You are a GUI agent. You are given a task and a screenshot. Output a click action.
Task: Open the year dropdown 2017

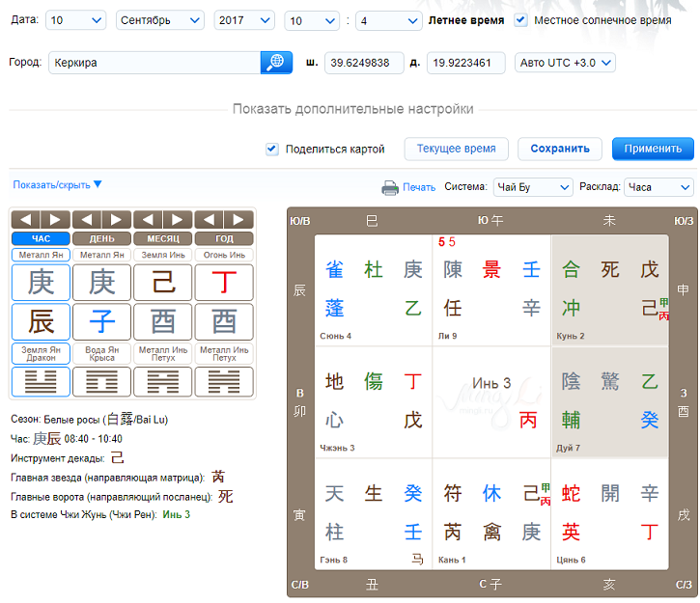(x=244, y=20)
